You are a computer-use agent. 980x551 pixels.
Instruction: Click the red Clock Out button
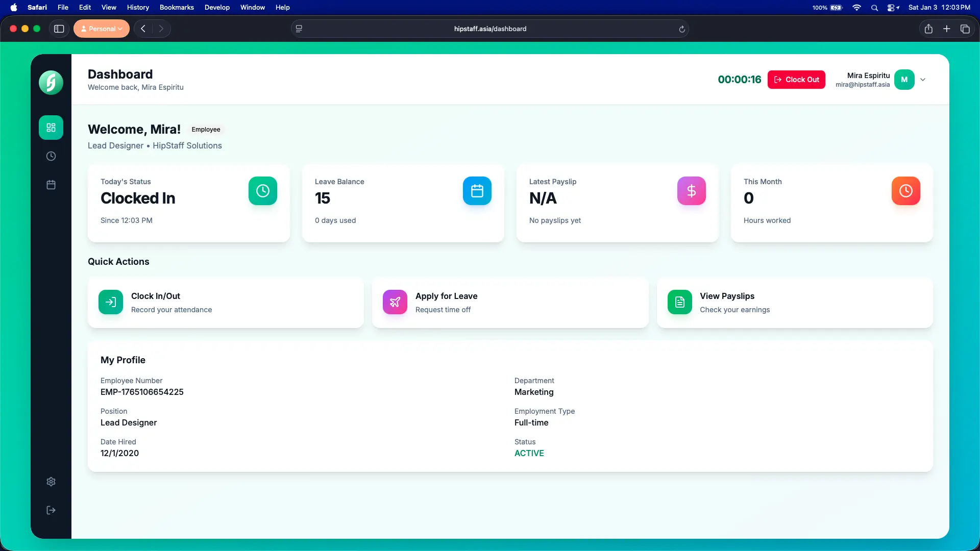[x=796, y=80]
